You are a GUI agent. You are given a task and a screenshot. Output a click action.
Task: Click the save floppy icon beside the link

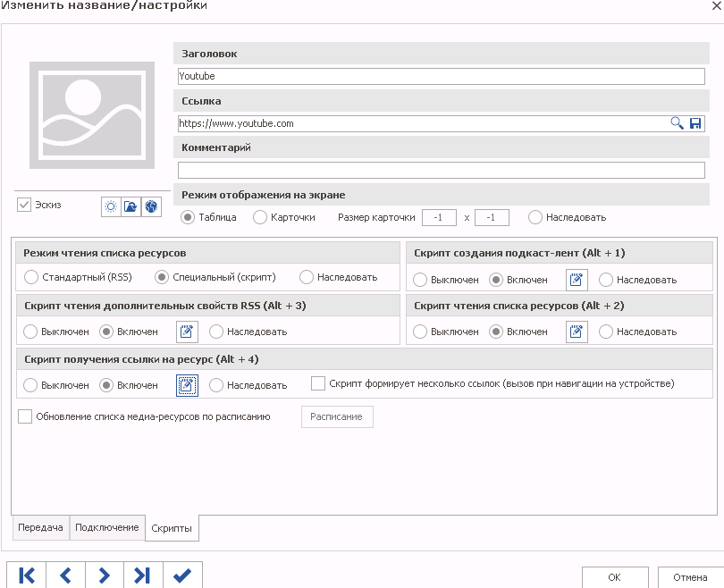[695, 123]
